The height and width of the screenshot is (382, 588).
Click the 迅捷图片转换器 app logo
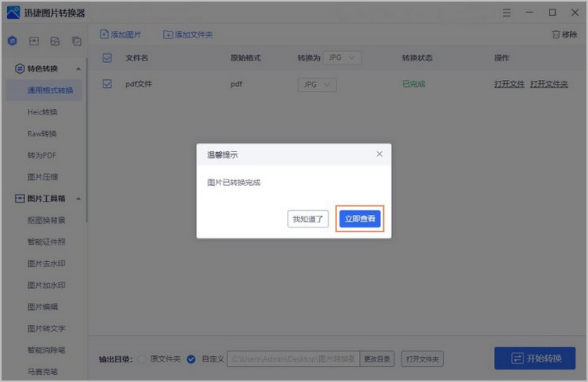coord(13,13)
